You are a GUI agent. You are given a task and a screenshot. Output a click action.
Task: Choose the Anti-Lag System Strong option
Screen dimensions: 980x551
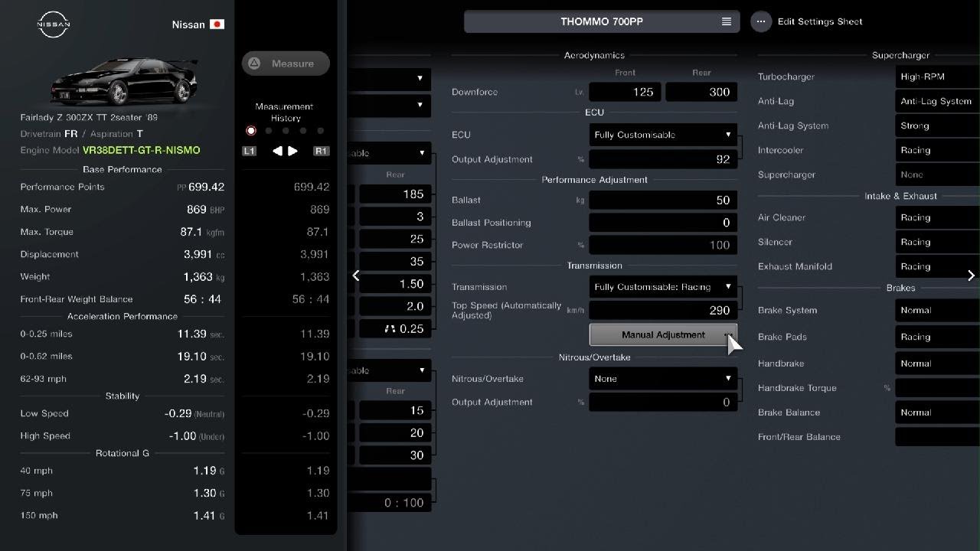click(936, 126)
